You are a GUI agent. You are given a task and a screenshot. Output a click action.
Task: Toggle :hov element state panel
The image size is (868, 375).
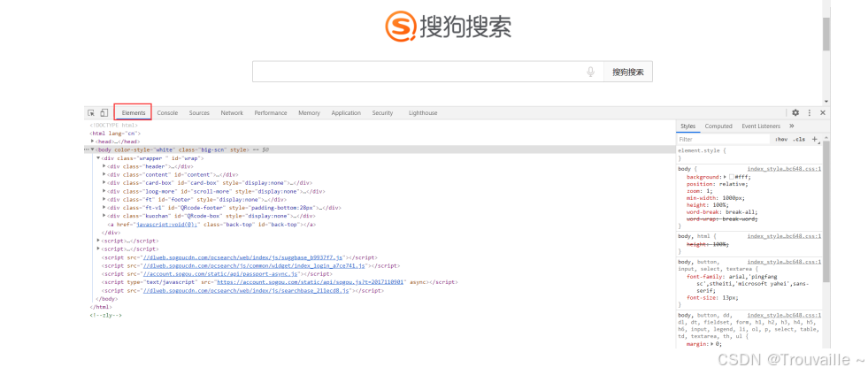[781, 140]
